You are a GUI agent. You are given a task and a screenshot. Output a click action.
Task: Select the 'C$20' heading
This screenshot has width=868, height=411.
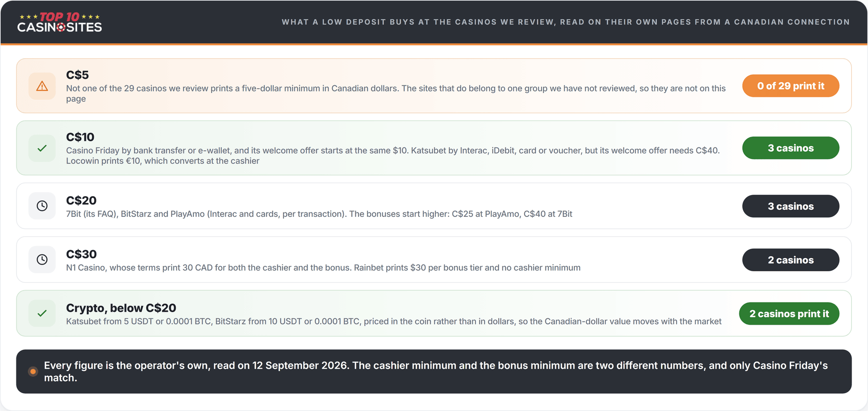pyautogui.click(x=81, y=200)
